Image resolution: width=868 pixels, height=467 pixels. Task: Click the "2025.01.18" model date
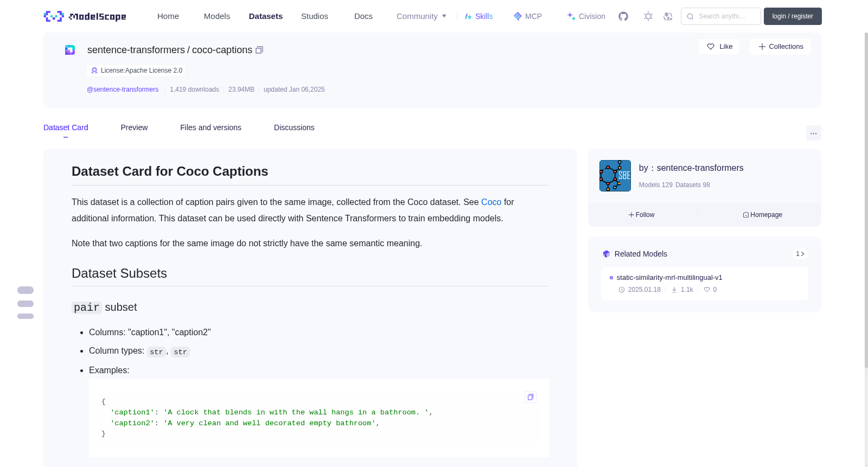pos(644,290)
